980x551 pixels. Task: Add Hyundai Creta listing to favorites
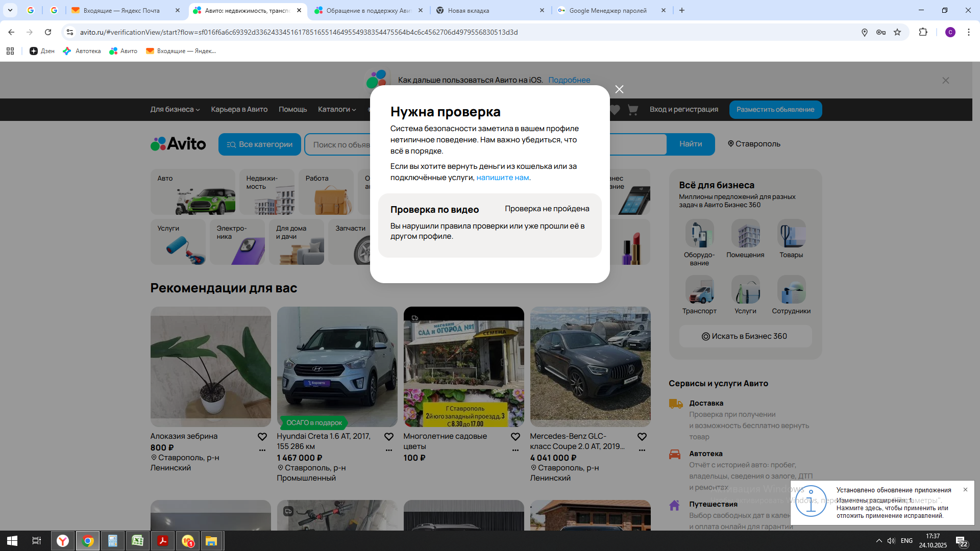[x=389, y=437]
